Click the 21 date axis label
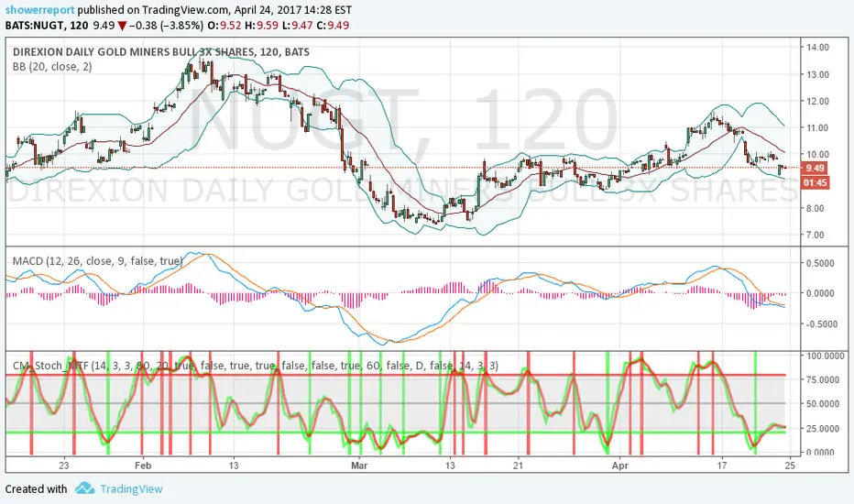 coord(518,466)
